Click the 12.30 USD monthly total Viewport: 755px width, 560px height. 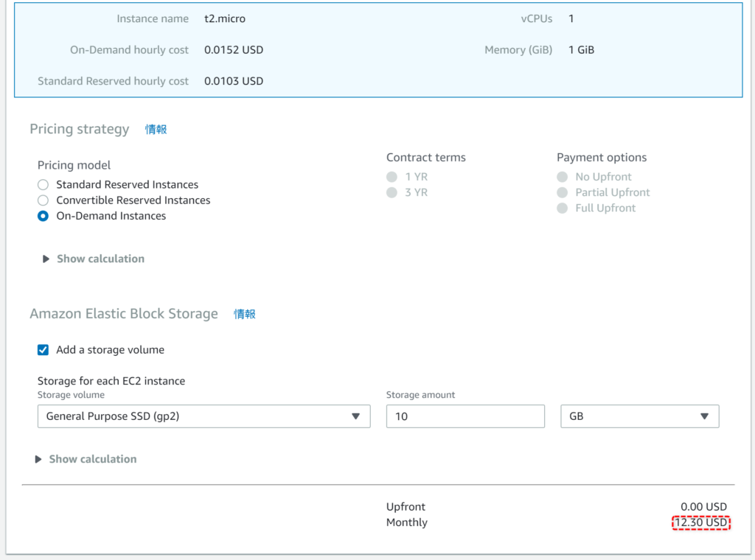tap(700, 523)
